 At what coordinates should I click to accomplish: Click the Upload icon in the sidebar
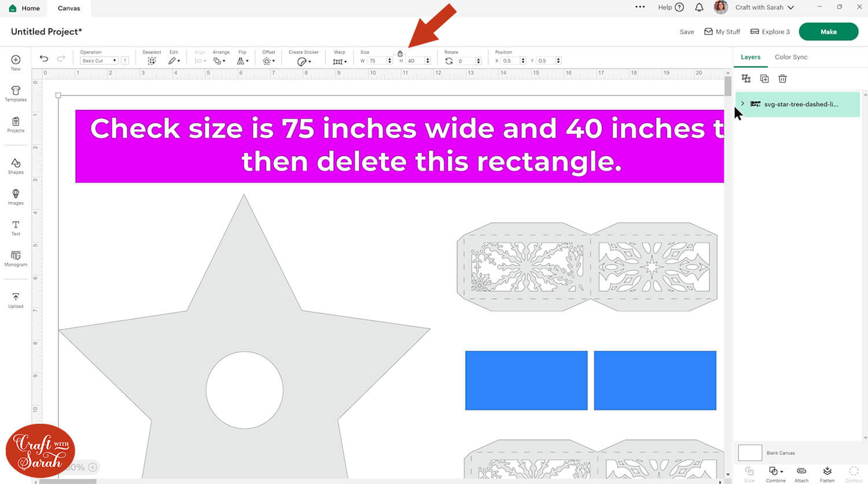[16, 299]
